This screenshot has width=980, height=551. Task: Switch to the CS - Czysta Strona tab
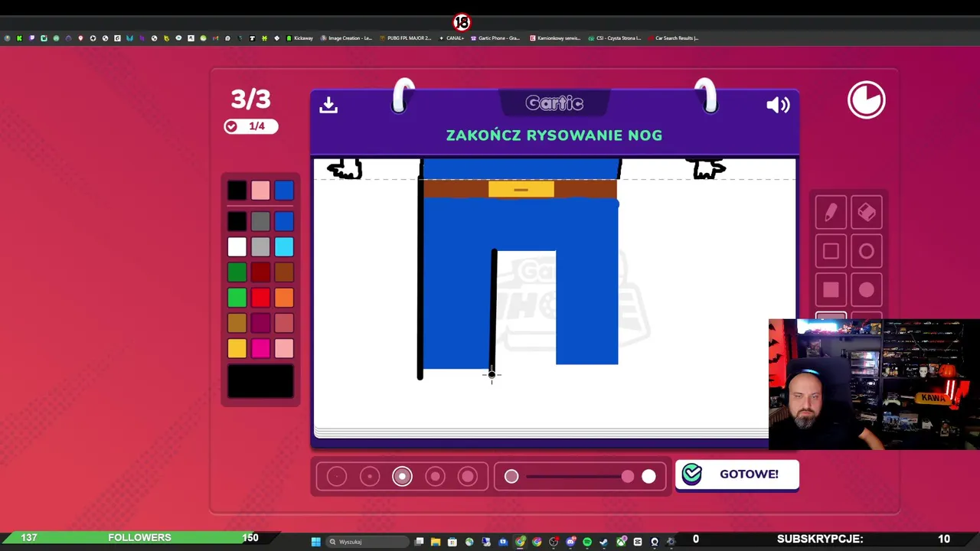click(x=615, y=38)
